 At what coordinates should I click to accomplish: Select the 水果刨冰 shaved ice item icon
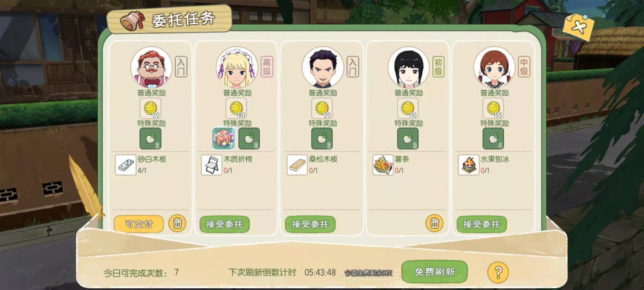(x=469, y=165)
